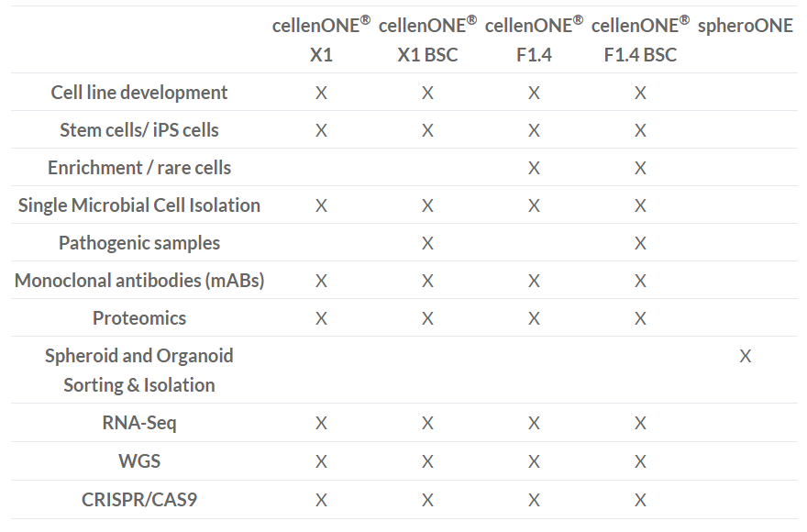Click the Cell line development row label
The height and width of the screenshot is (532, 807).
pos(139,93)
